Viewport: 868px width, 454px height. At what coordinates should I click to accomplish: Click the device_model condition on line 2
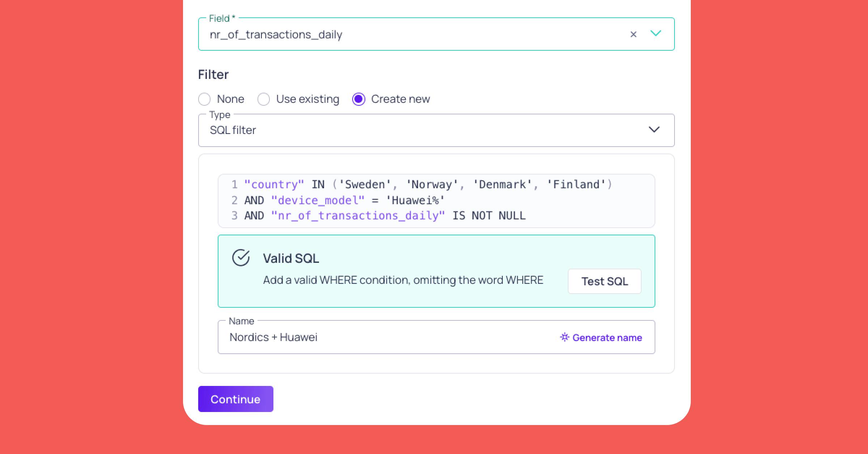coord(344,200)
